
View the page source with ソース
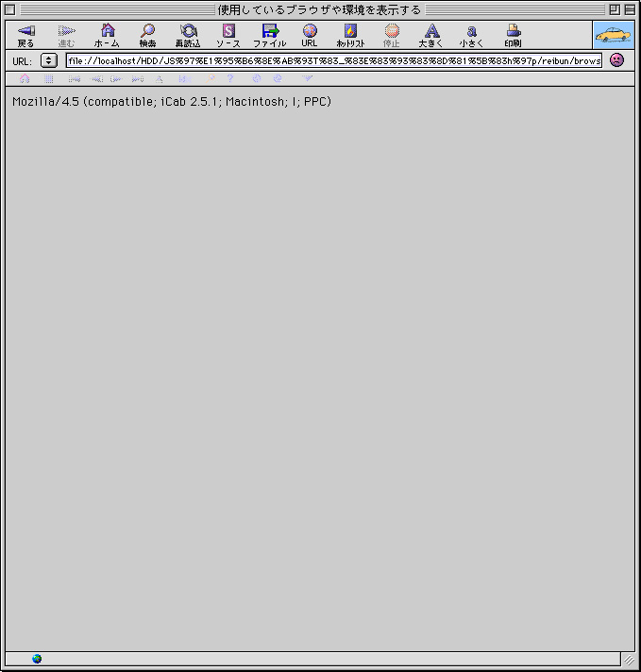(228, 35)
